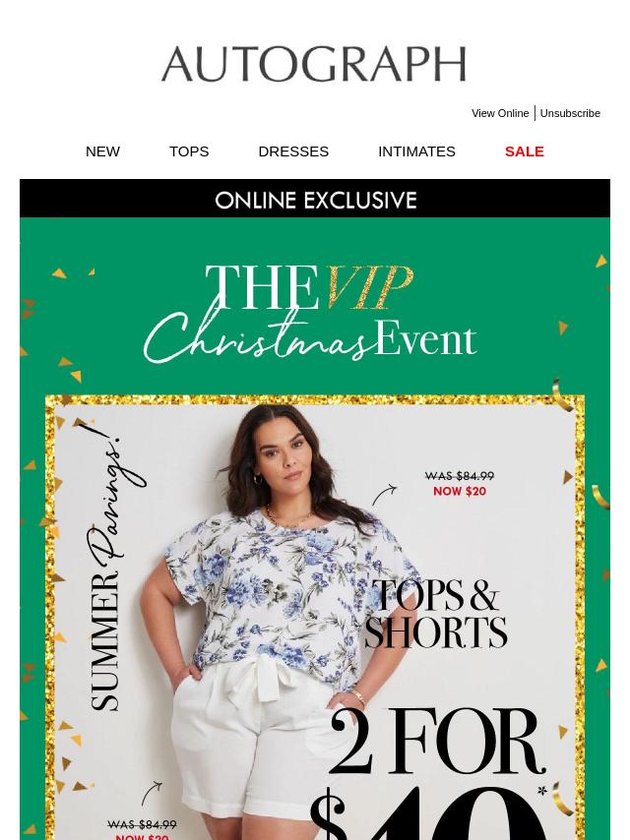Screen dimensions: 630x840
Task: Click the shorts WAS $84.99 label
Action: [142, 824]
